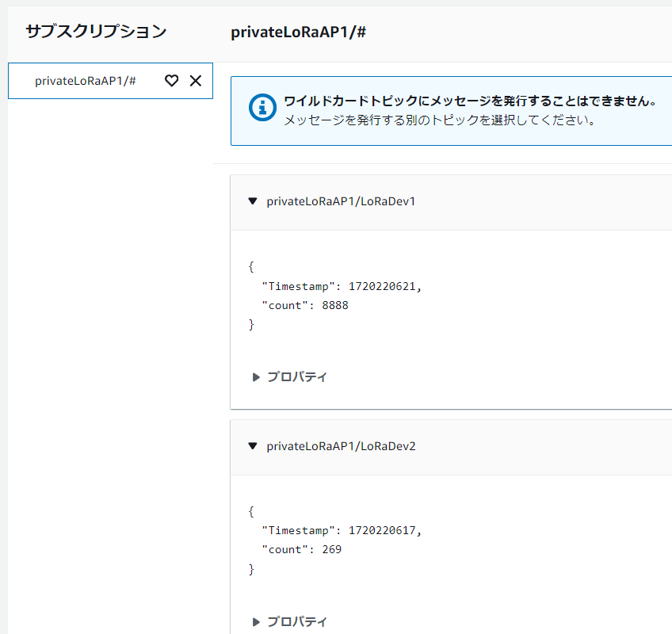
Task: Collapse the privateLoRaAP1/LoRaDev1 message triangle
Action: 253,201
